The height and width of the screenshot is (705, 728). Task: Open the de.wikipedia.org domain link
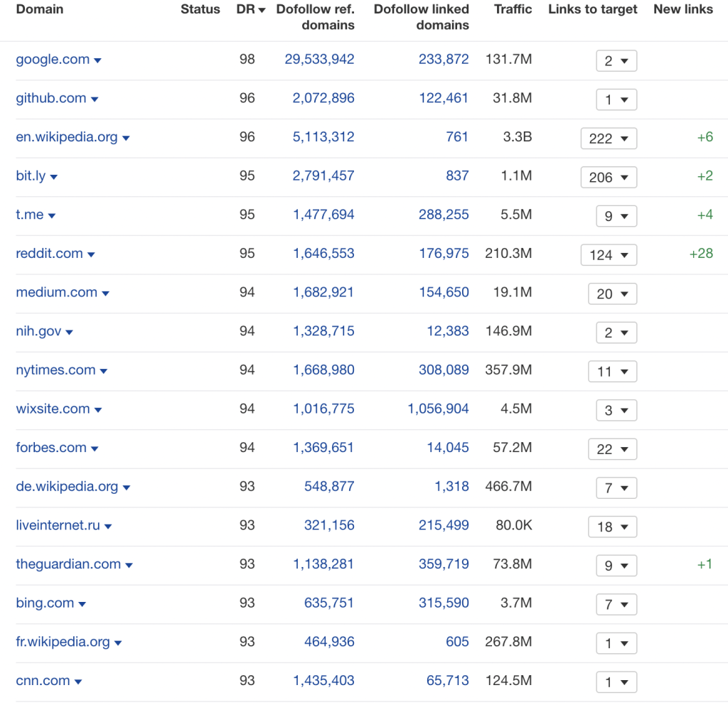coord(67,486)
